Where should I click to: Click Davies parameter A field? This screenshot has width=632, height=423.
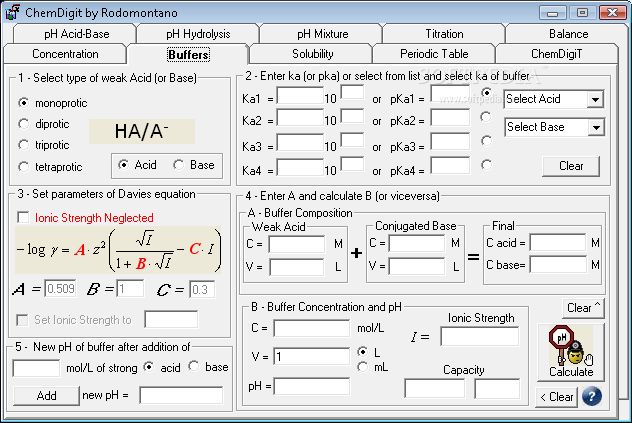[x=60, y=289]
